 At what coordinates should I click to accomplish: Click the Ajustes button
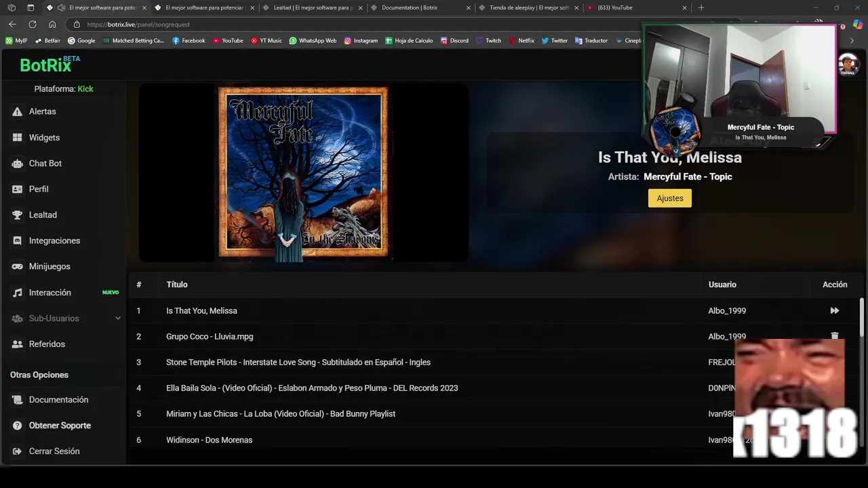[x=670, y=198]
